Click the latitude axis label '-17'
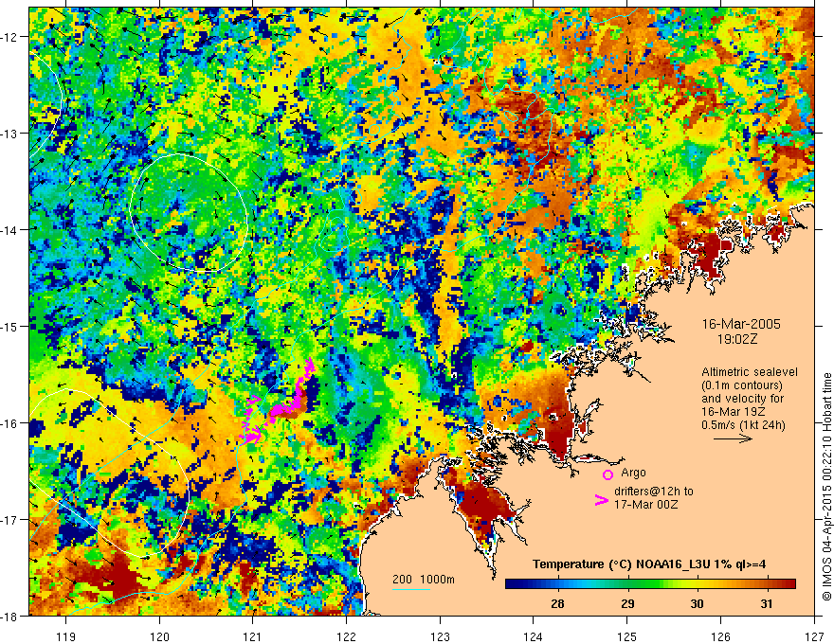This screenshot has height=644, width=834. pyautogui.click(x=9, y=520)
